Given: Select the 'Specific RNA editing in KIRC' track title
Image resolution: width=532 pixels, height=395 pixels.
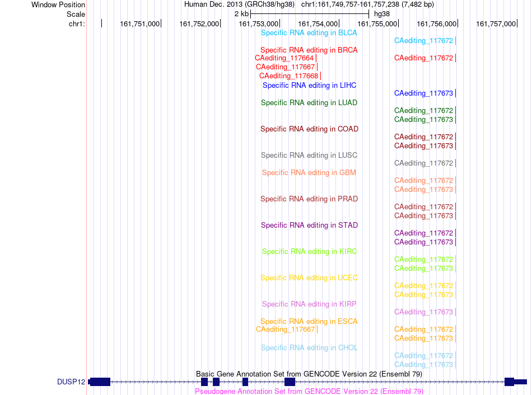Looking at the screenshot, I should pyautogui.click(x=309, y=252).
